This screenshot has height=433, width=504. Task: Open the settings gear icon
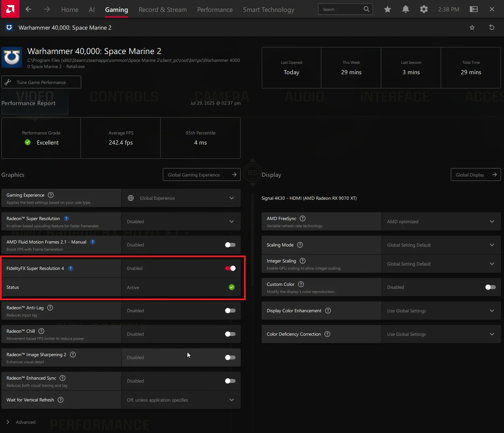(x=424, y=9)
